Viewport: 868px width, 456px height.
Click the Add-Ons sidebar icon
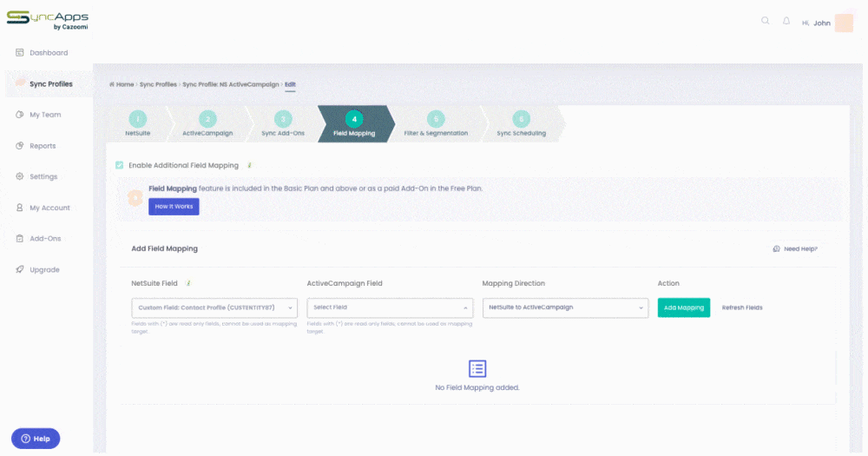click(x=19, y=238)
